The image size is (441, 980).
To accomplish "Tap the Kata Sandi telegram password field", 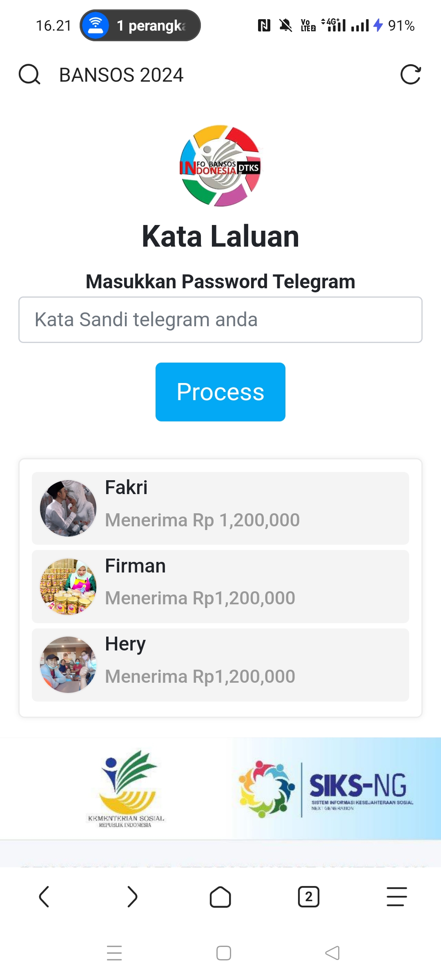I will click(220, 319).
